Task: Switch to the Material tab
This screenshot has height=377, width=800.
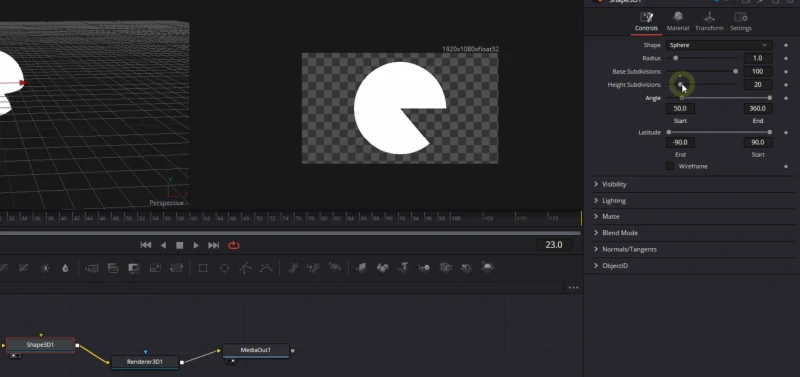Action: pyautogui.click(x=678, y=22)
